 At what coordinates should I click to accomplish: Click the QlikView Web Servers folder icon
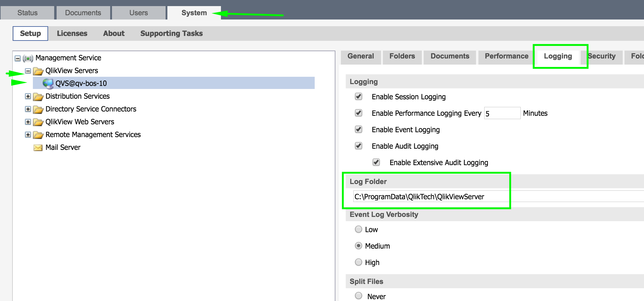point(38,122)
